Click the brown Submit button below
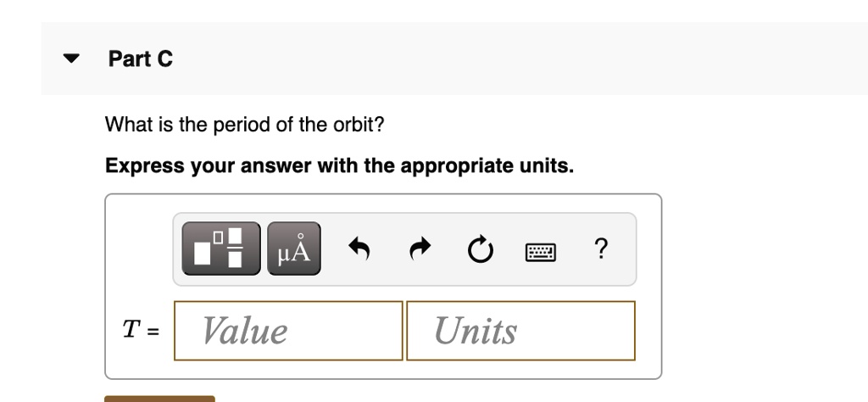Image resolution: width=868 pixels, height=402 pixels. point(159,399)
